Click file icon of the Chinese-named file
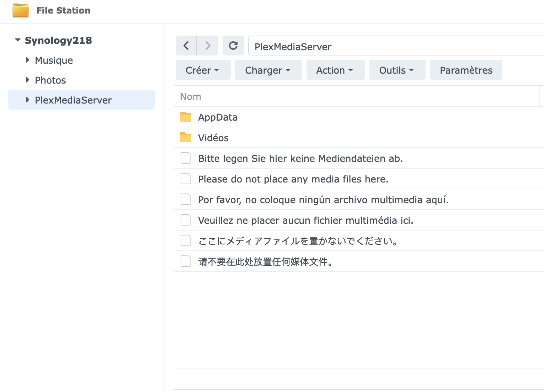The width and height of the screenshot is (544, 392). [x=186, y=261]
